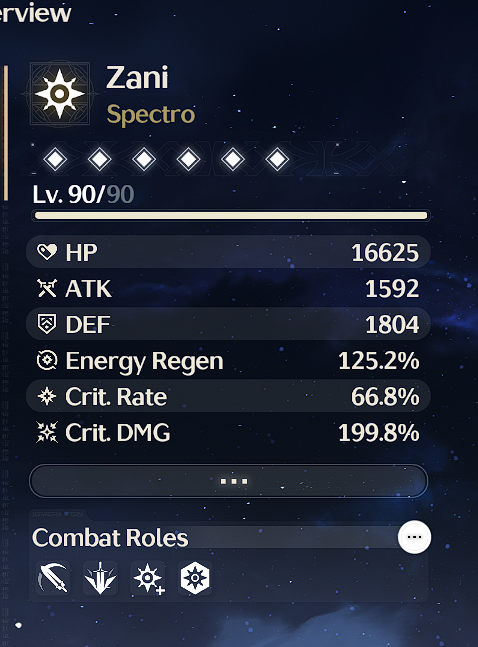Select the hexagon Spectro combat role icon
This screenshot has width=478, height=647.
coord(195,578)
